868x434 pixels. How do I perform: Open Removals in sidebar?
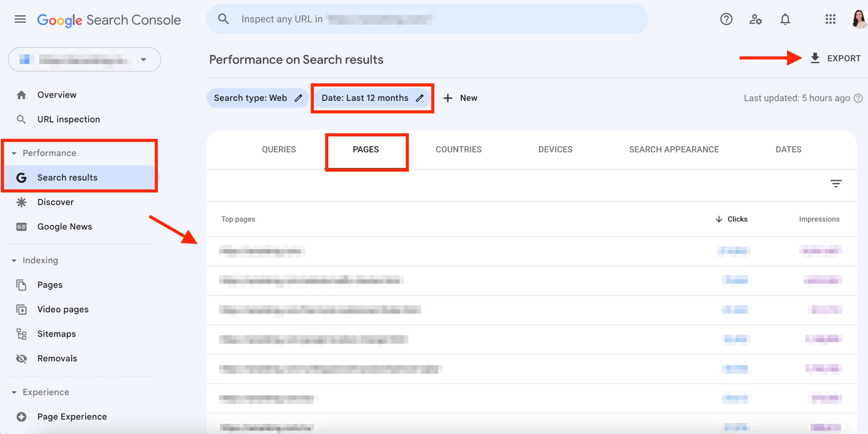[57, 359]
